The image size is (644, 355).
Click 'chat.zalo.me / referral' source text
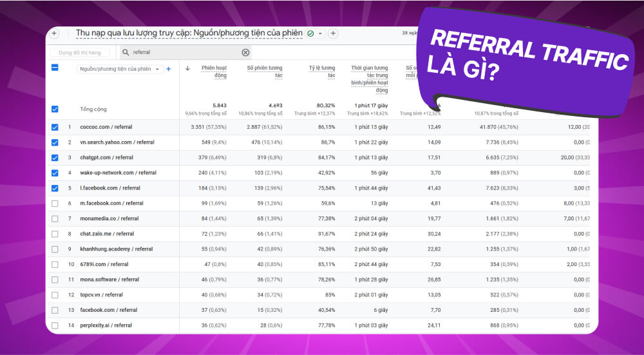[107, 234]
